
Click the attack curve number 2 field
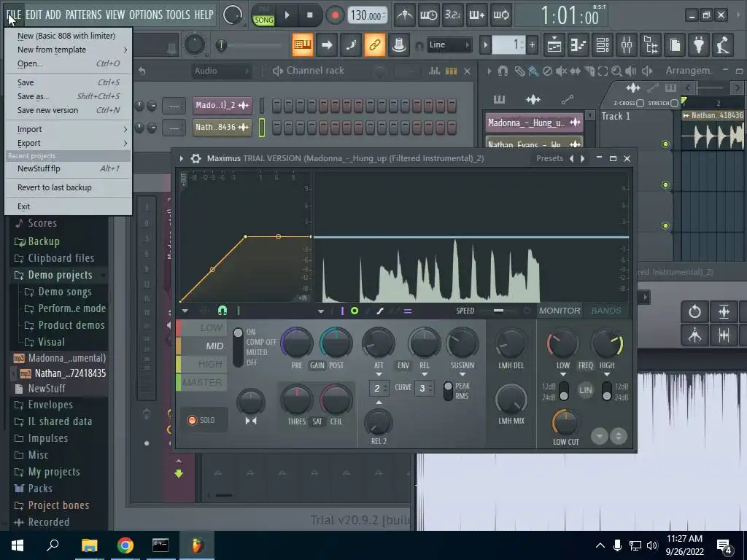[379, 388]
